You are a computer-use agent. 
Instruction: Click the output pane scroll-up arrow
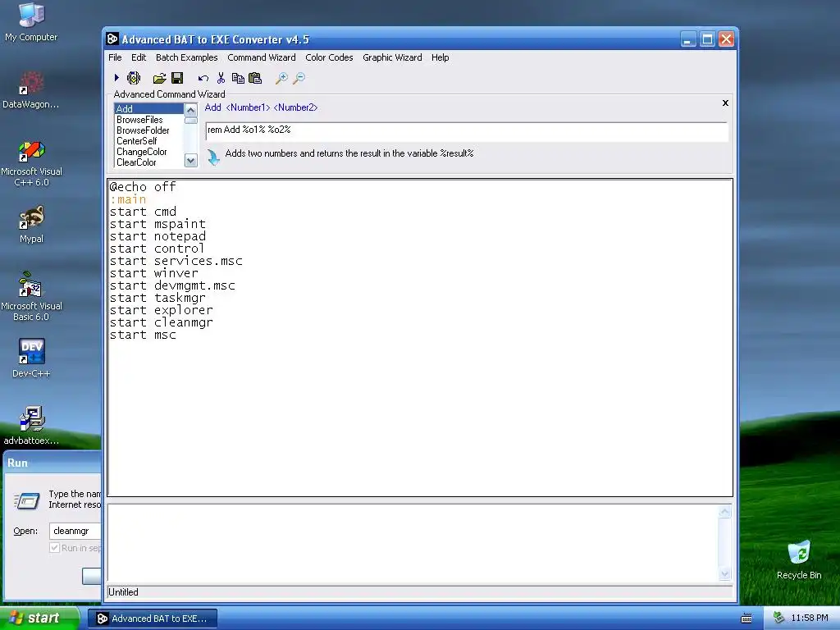pyautogui.click(x=725, y=512)
